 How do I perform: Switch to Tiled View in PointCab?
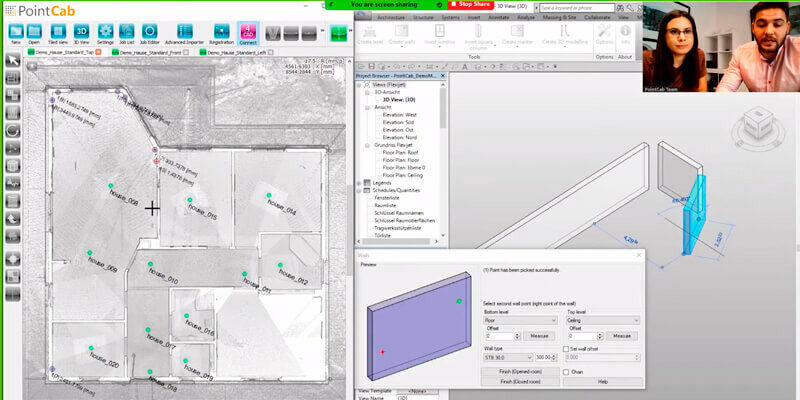point(58,32)
